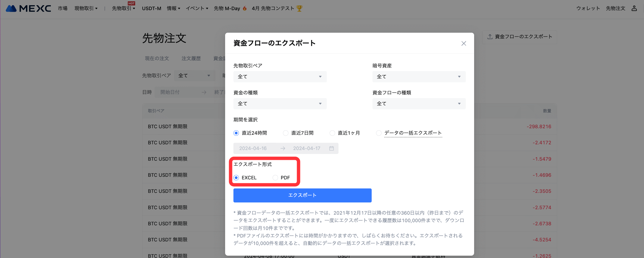The image size is (644, 258).
Task: Expand the 資金フローの種類 dropdown
Action: 419,104
